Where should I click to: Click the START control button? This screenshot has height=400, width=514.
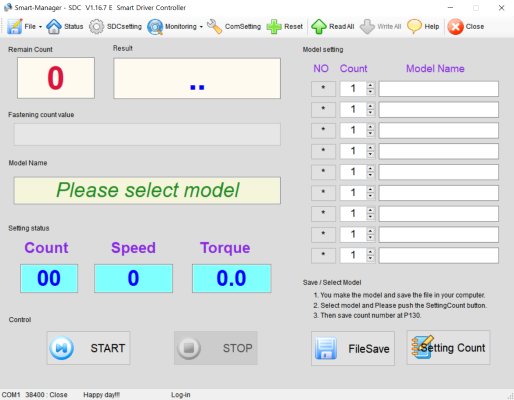pos(88,348)
